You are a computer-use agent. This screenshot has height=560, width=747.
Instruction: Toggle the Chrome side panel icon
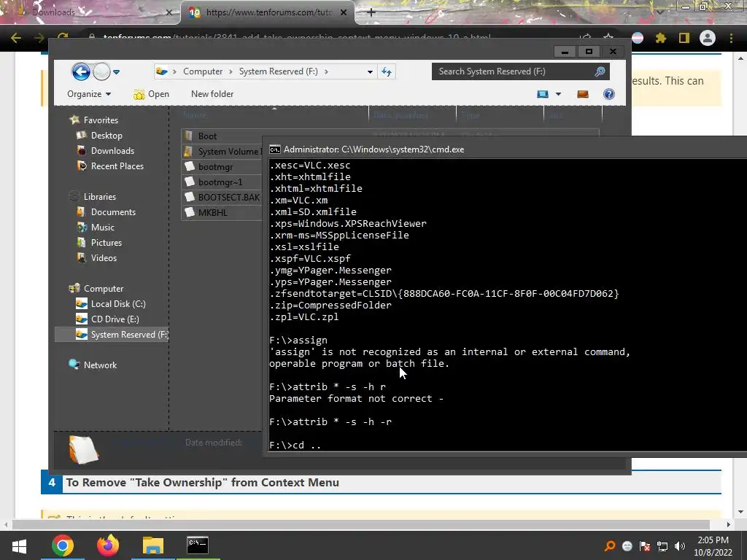click(684, 38)
